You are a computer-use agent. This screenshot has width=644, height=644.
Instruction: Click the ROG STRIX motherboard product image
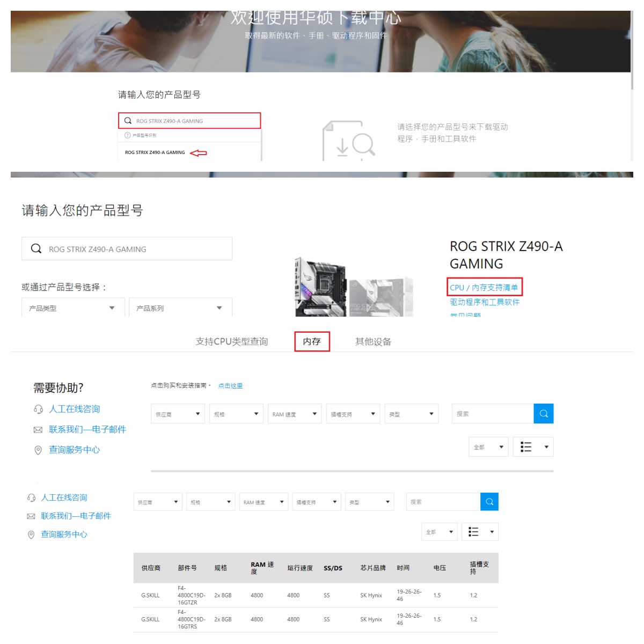click(x=322, y=287)
